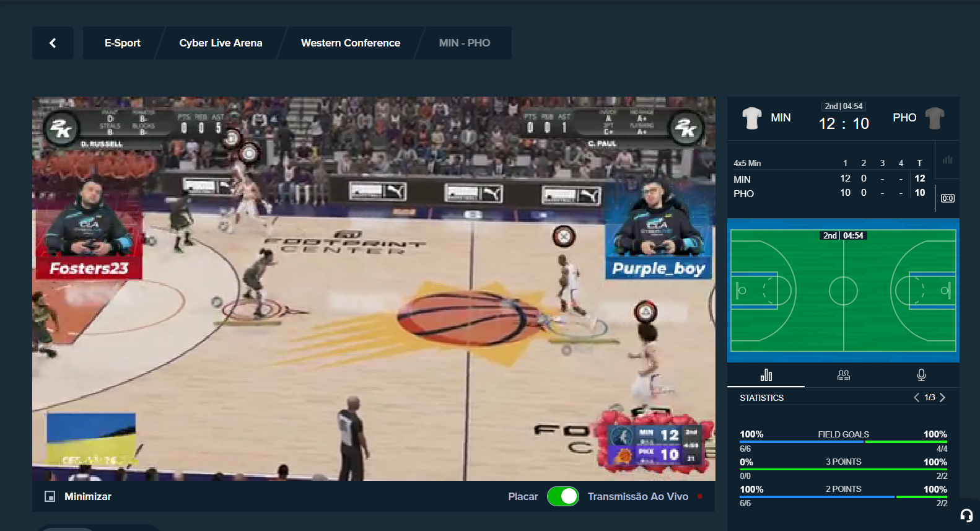Click the Field Goals progress bar
This screenshot has height=531, width=980.
coord(843,442)
